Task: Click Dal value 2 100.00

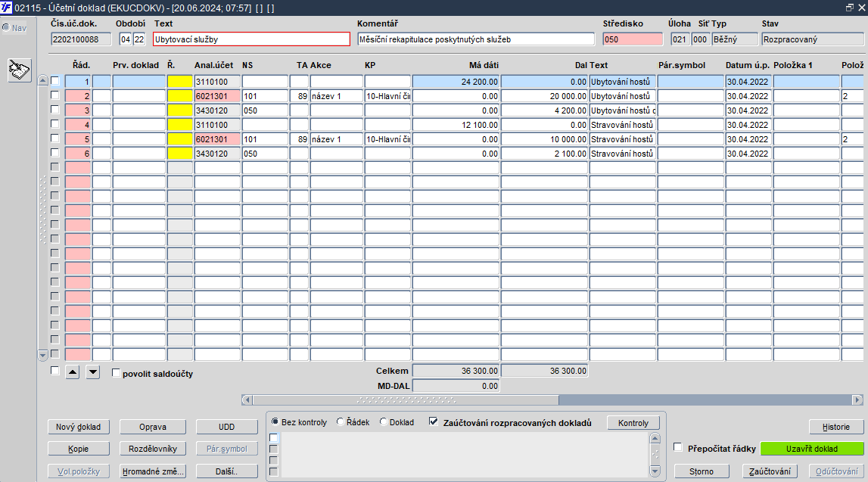Action: (x=545, y=154)
